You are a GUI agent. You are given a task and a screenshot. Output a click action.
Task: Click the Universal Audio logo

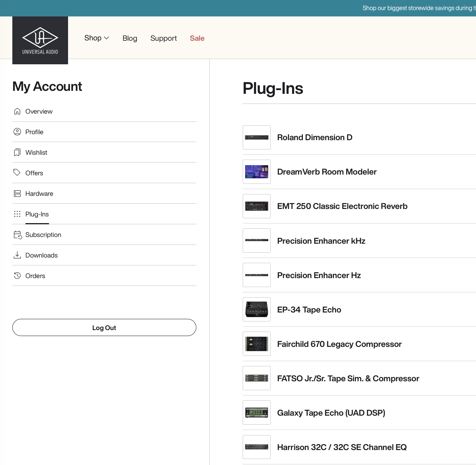tap(40, 40)
